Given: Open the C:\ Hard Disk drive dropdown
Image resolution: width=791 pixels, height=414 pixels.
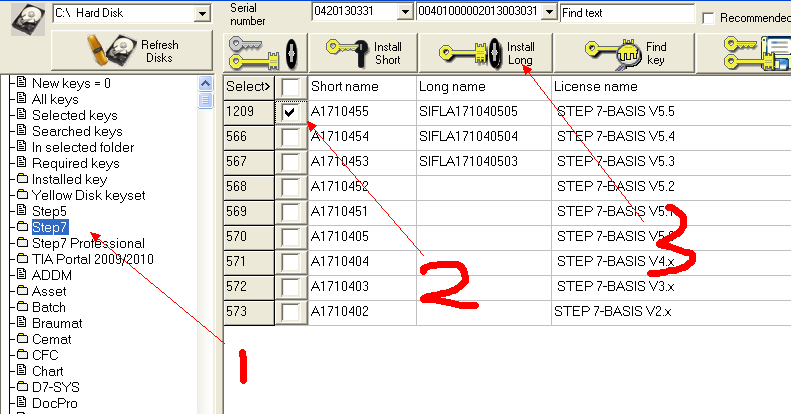Looking at the screenshot, I should point(203,13).
